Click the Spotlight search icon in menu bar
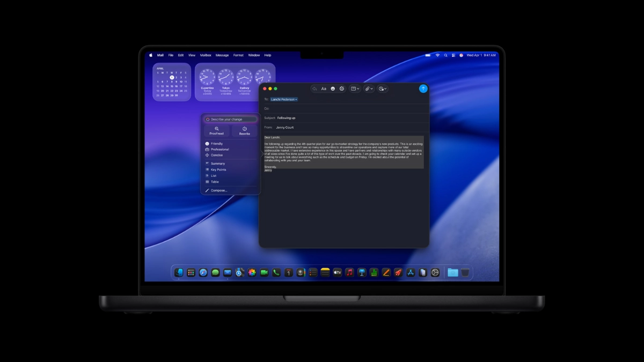Viewport: 644px width, 362px height. pos(445,55)
